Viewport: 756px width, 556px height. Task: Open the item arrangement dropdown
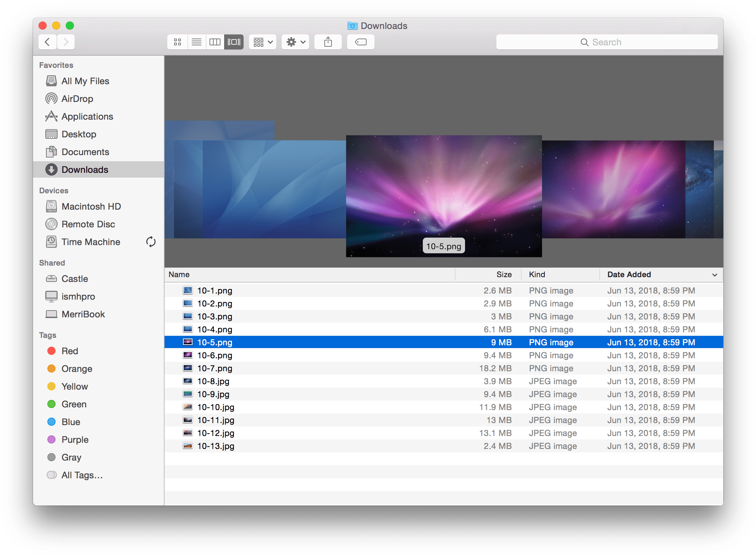[262, 42]
